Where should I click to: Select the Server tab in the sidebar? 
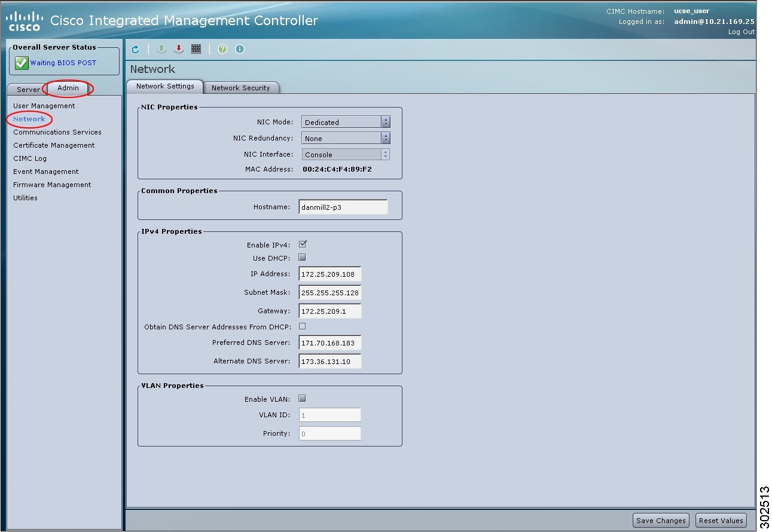[28, 90]
